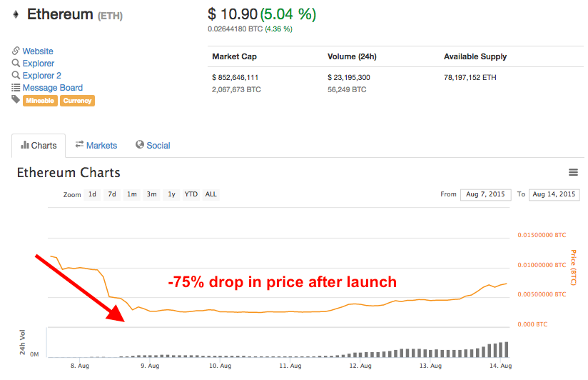This screenshot has width=588, height=380.
Task: Click market cap value $ 852,646,111
Action: coord(235,78)
